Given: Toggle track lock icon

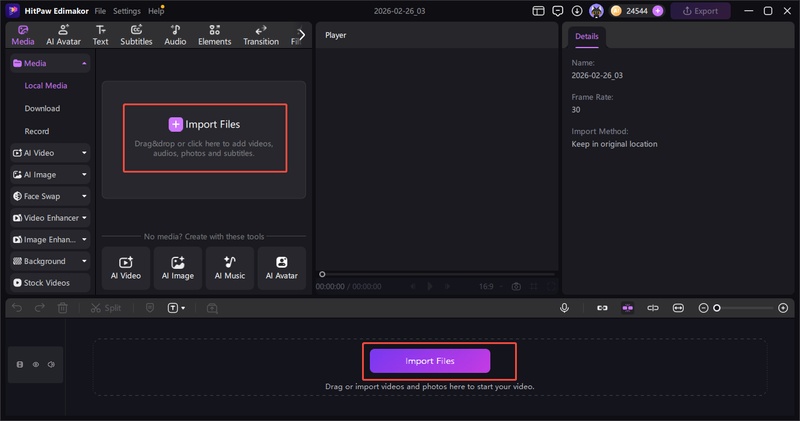Looking at the screenshot, I should point(20,364).
